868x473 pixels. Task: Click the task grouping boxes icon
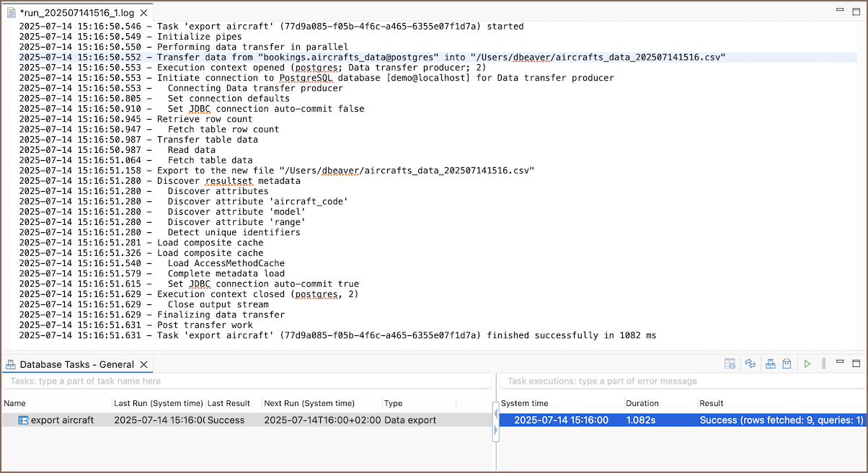click(771, 364)
